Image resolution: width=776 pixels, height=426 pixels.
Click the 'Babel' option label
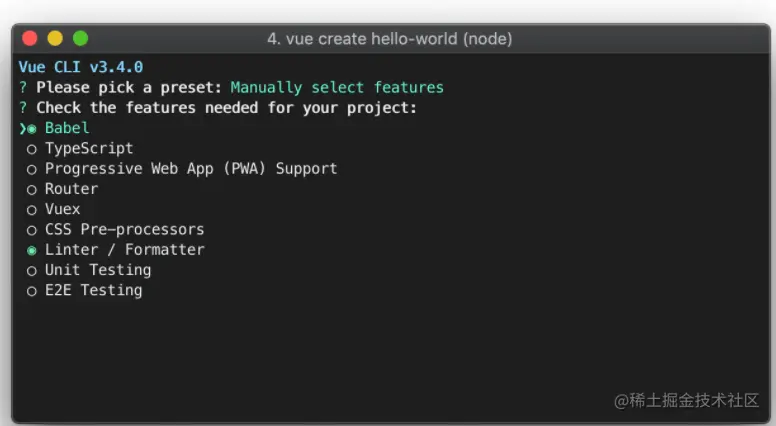coord(67,128)
